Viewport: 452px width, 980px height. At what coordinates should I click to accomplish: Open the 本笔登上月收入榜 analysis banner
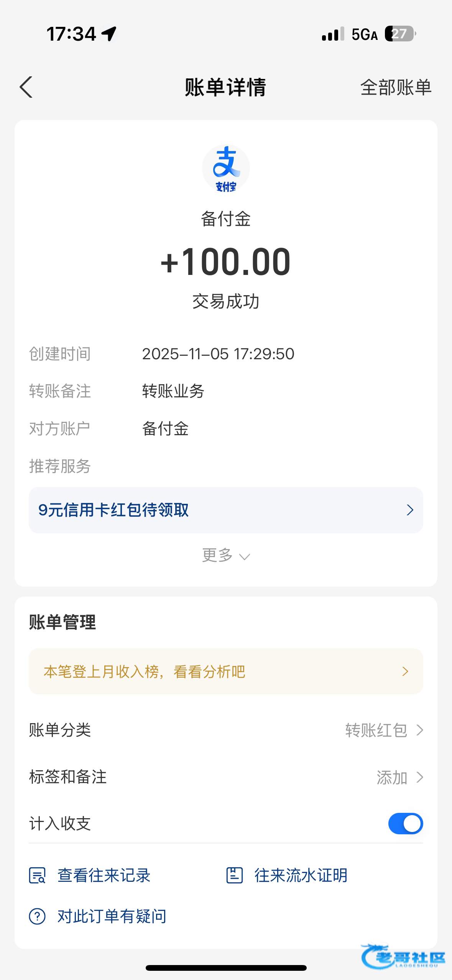point(226,671)
